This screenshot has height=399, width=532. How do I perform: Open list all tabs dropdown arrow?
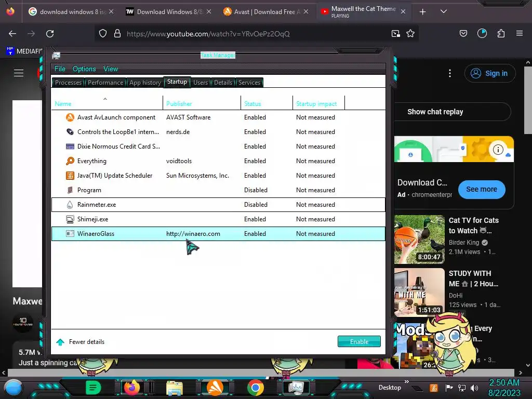pos(444,11)
